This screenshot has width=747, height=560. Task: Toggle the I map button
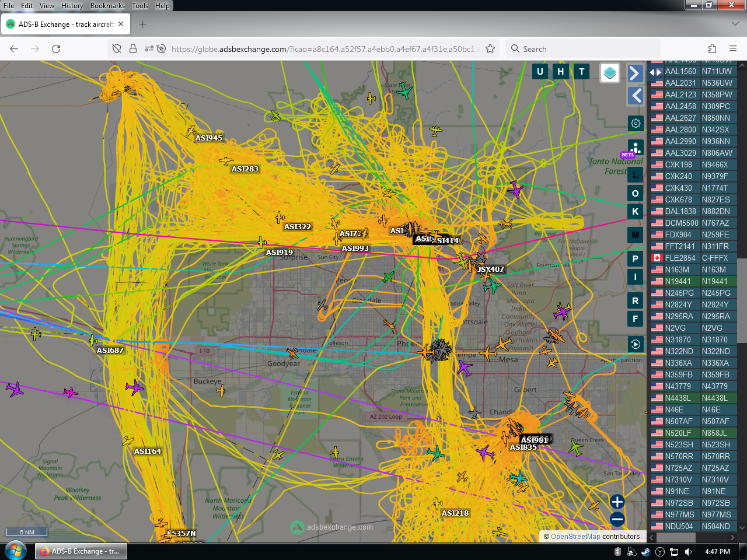coord(636,276)
